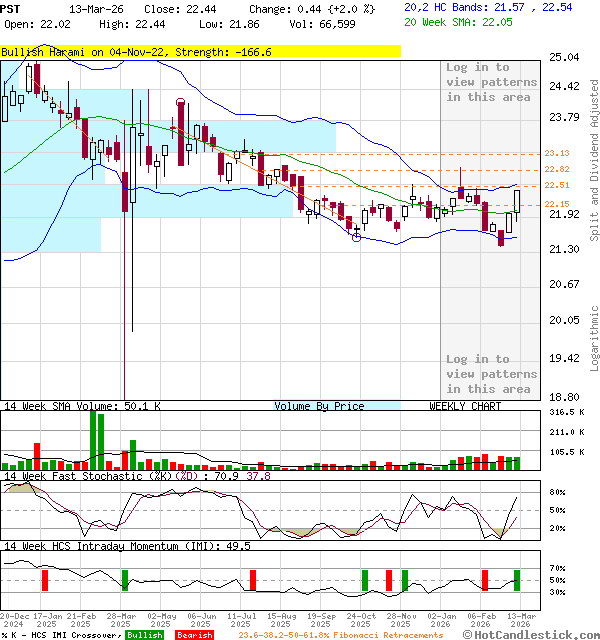Click the red circle marker above the April candle
The width and height of the screenshot is (600, 640).
coord(180,102)
